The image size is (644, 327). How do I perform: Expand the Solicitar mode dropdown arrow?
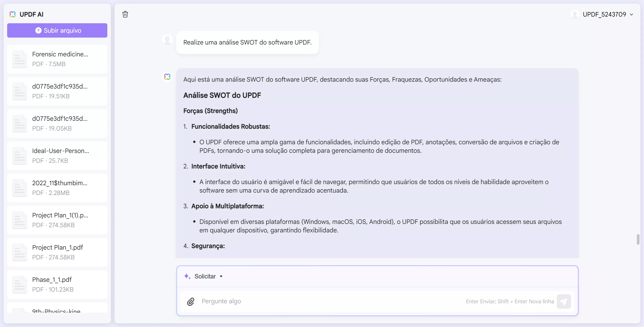click(x=221, y=276)
